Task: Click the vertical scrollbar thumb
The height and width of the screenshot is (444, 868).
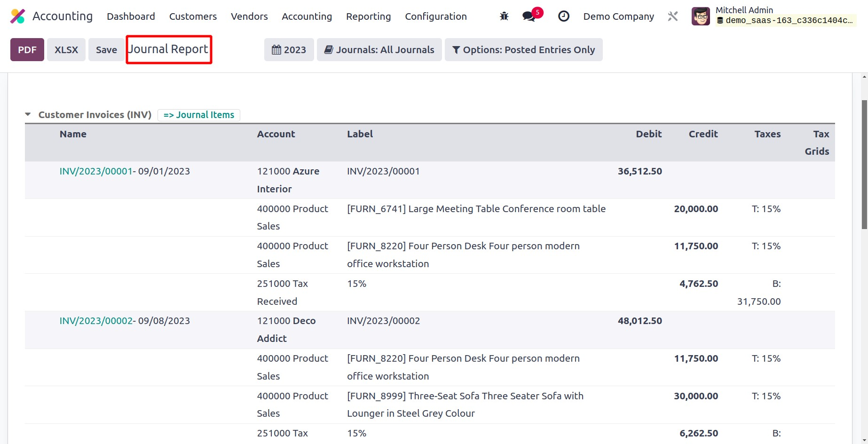Action: click(x=864, y=165)
